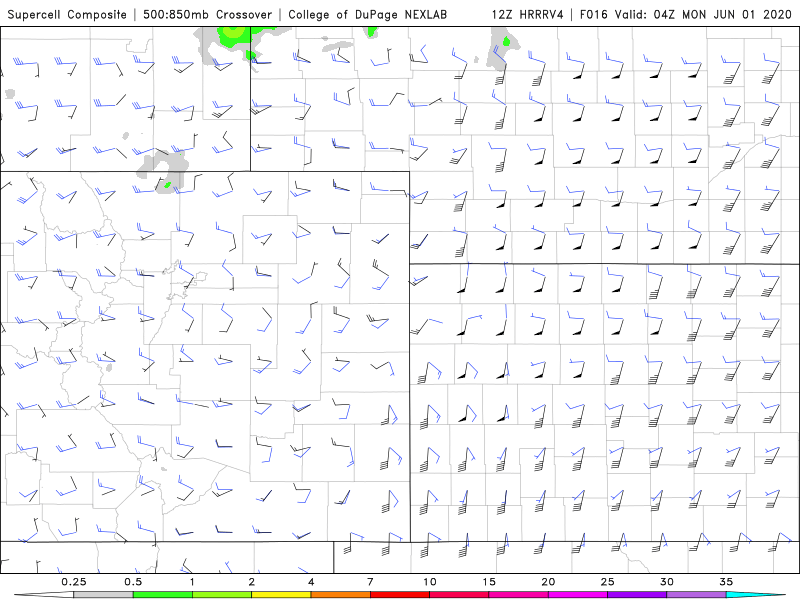Pick the cyan arrow above 35 on legend
The width and height of the screenshot is (800, 600).
[x=756, y=595]
